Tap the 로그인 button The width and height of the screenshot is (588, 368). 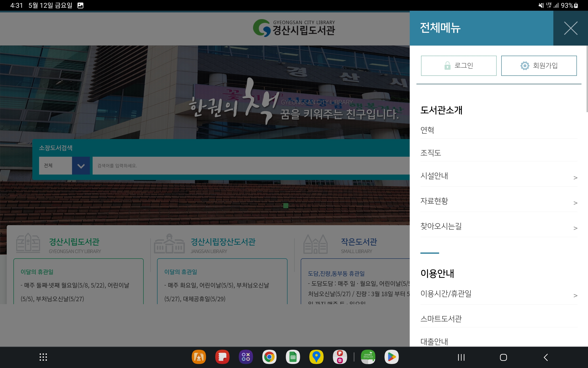458,66
